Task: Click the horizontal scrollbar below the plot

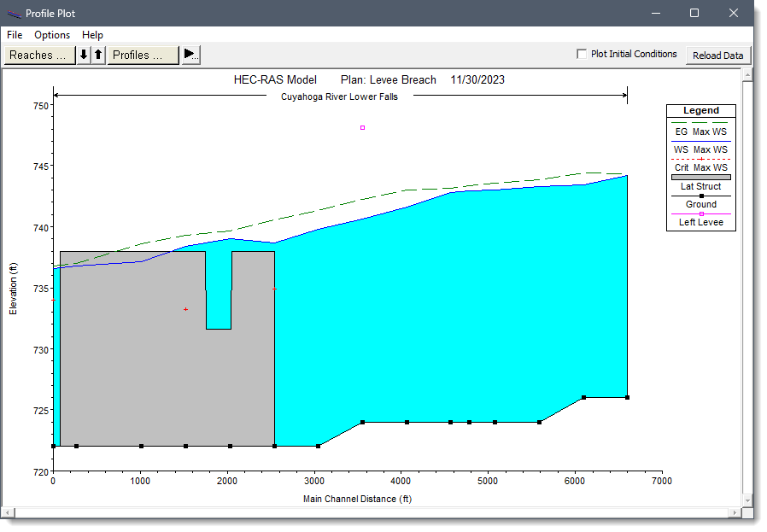Action: 367,512
